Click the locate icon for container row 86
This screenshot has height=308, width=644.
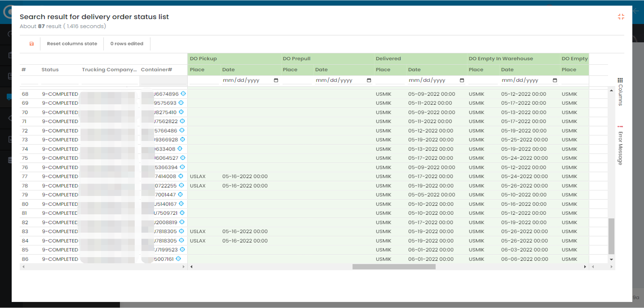(178, 259)
